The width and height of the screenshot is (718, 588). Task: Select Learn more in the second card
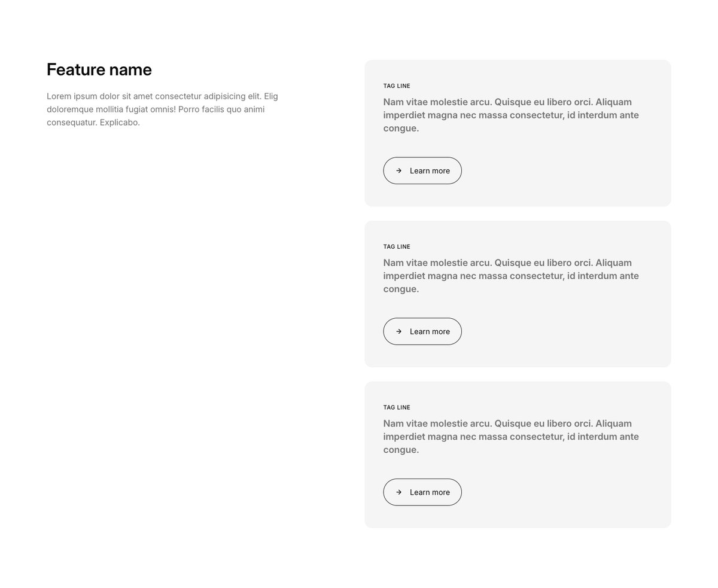pyautogui.click(x=422, y=331)
